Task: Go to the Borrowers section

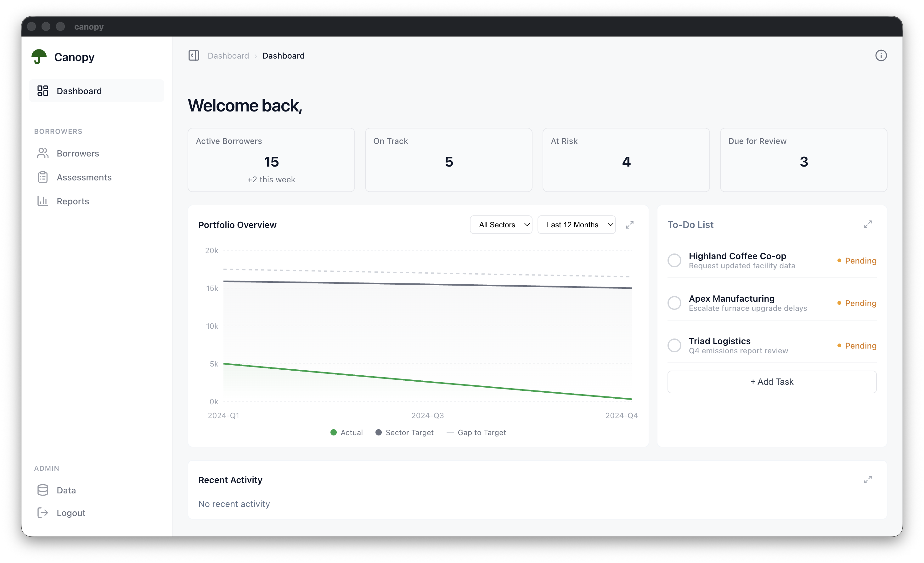Action: [78, 153]
